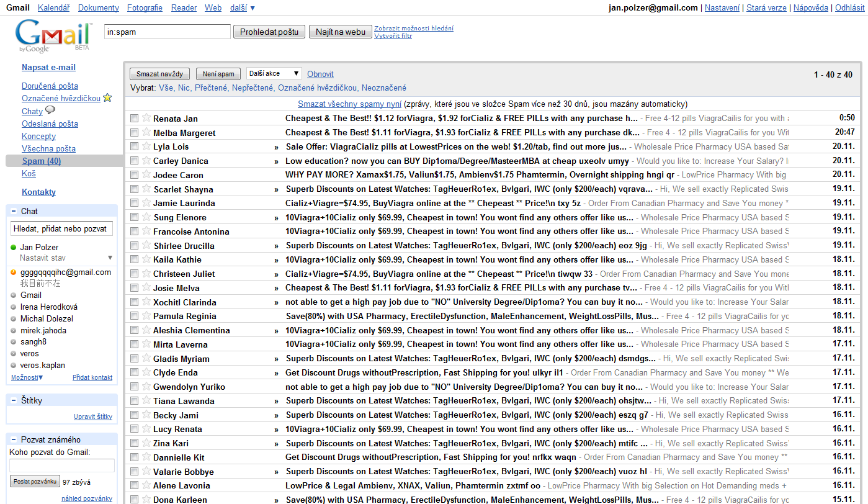The width and height of the screenshot is (868, 504).
Task: Click the Není spam button
Action: click(x=218, y=74)
